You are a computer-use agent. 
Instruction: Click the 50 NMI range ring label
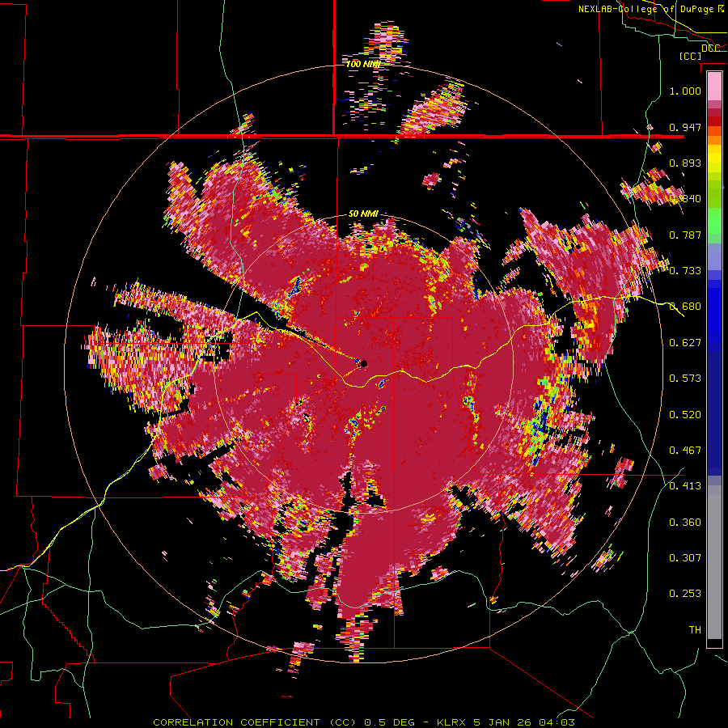(363, 214)
